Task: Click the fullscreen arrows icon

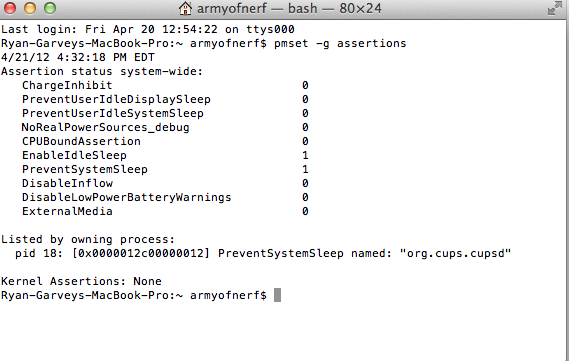Action: click(554, 8)
